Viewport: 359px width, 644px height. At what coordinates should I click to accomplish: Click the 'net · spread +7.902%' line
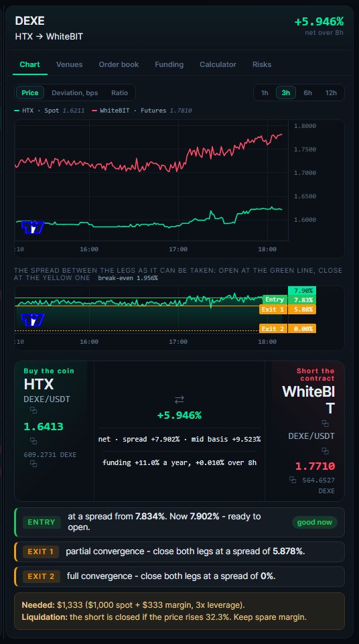[x=179, y=439]
